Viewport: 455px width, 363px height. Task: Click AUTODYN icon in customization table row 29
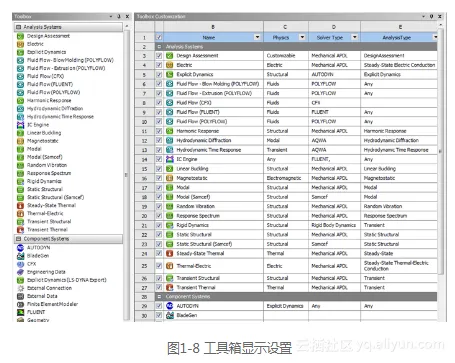tap(170, 306)
